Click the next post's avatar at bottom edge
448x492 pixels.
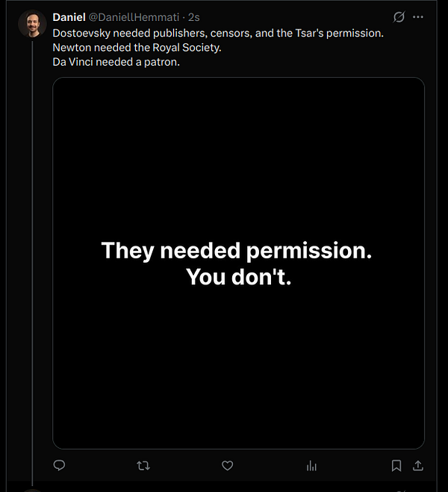(32, 490)
